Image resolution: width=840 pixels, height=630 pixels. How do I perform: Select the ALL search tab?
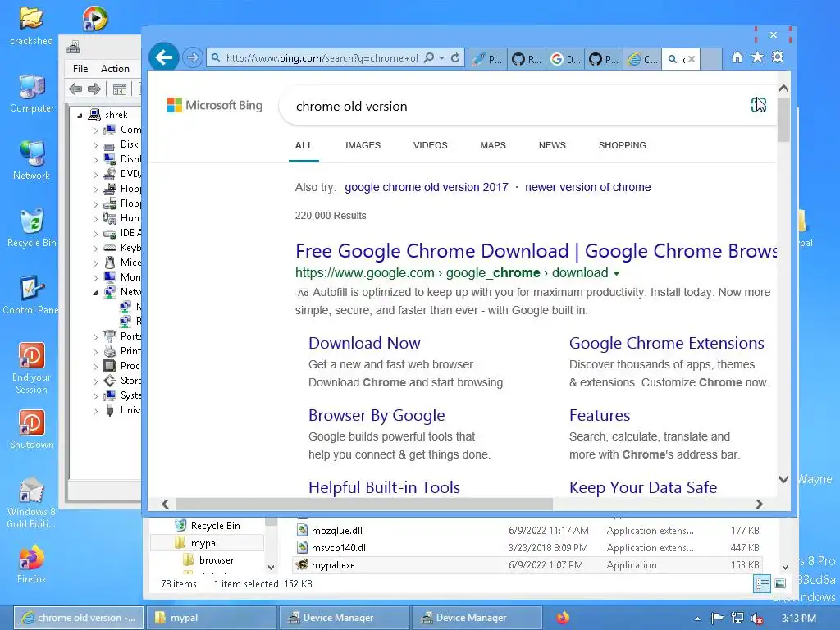304,145
